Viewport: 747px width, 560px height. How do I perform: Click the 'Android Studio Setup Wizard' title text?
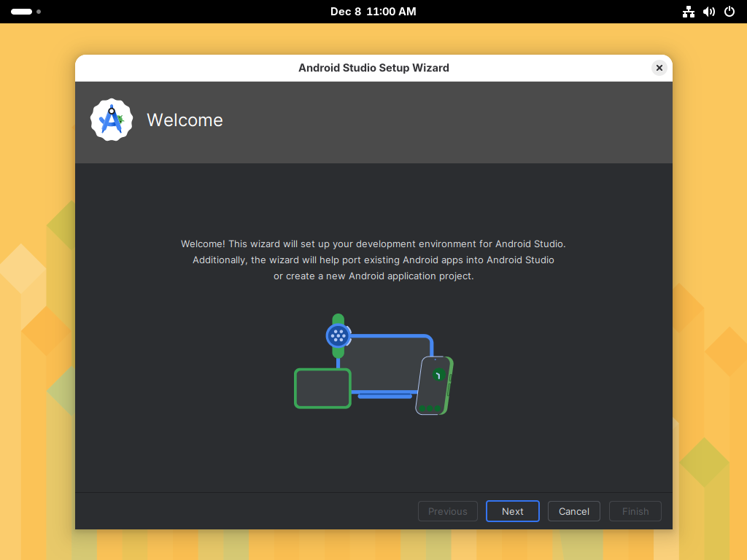[373, 68]
